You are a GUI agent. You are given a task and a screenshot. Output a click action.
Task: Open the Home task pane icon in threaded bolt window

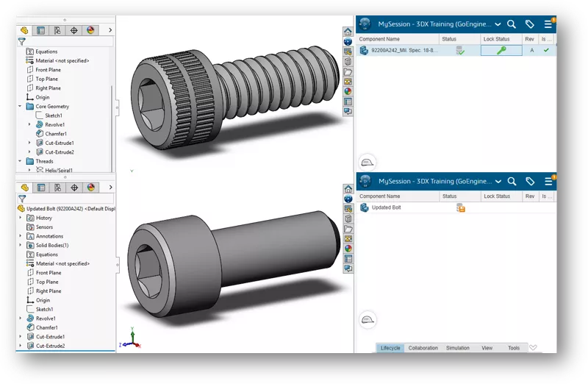[348, 32]
